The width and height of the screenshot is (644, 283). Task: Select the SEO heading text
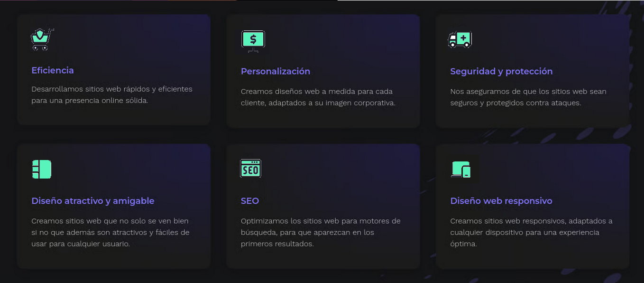click(x=250, y=201)
